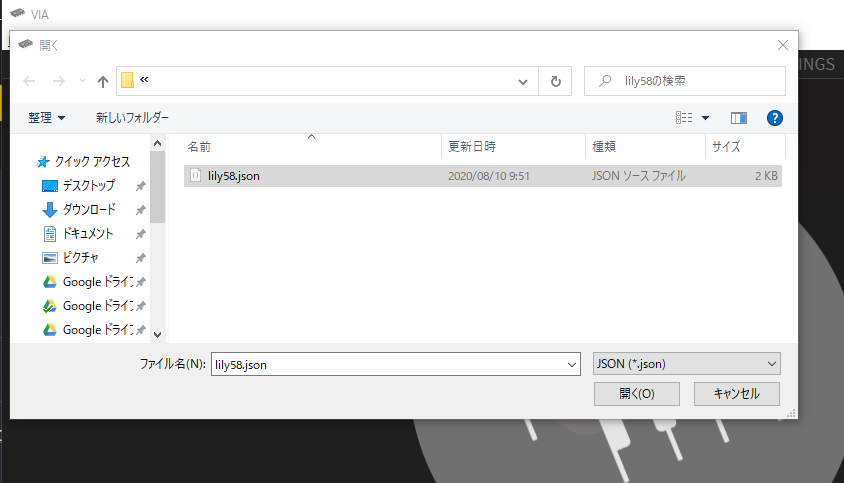Open the 整理 menu
Viewport: 844px width, 483px height.
point(46,117)
